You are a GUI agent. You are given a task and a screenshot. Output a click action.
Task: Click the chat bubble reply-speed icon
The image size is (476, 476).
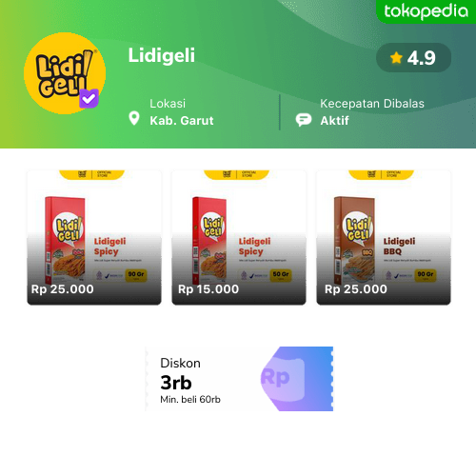coord(304,120)
